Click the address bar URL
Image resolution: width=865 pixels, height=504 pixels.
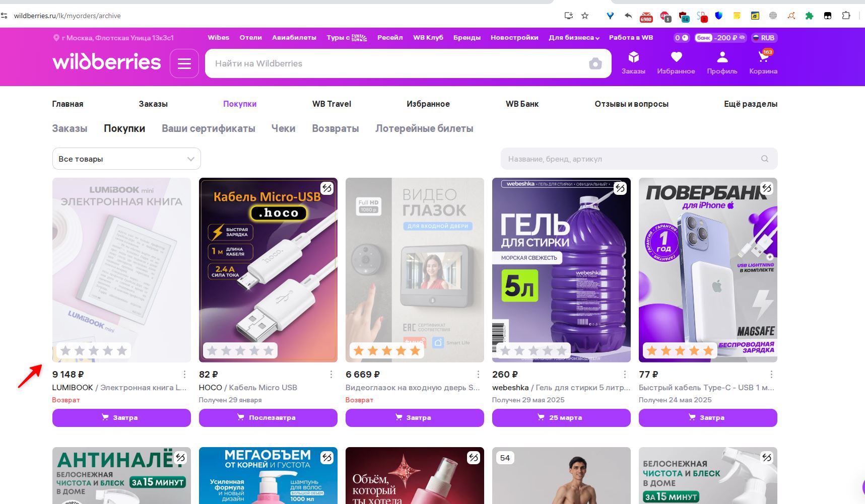[x=67, y=16]
